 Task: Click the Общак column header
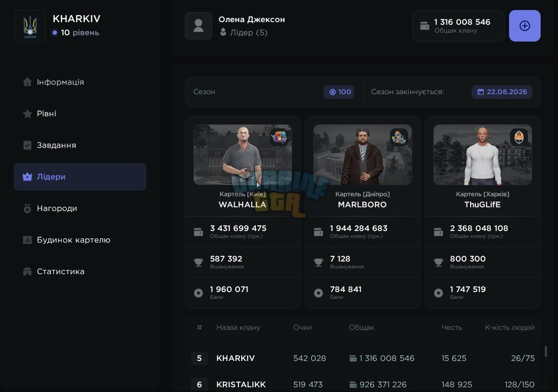[362, 327]
